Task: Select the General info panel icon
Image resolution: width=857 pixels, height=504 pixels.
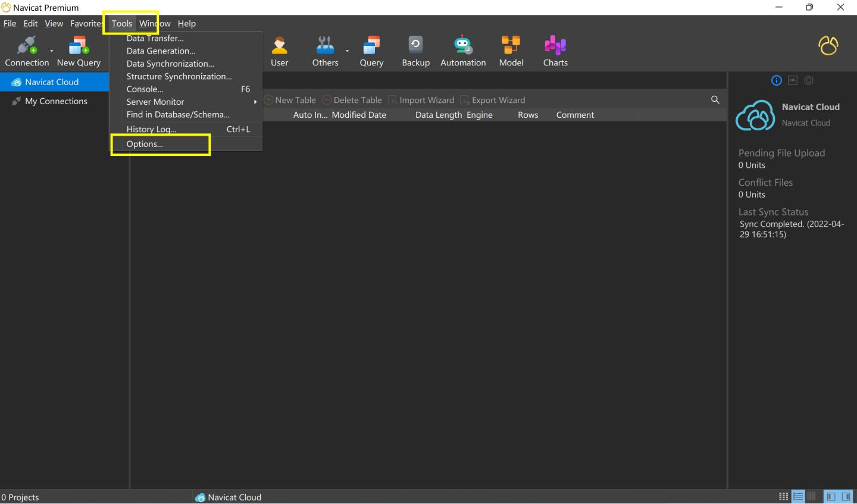Action: pos(777,80)
